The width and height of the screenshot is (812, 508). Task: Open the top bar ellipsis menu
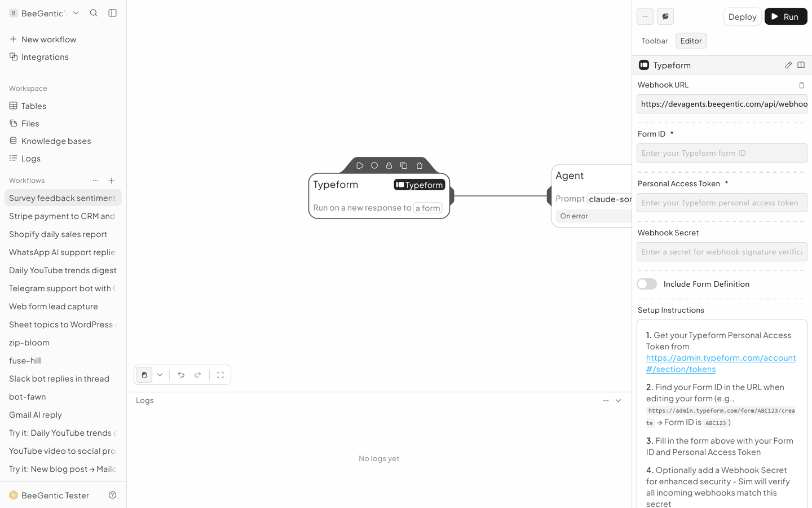[645, 16]
